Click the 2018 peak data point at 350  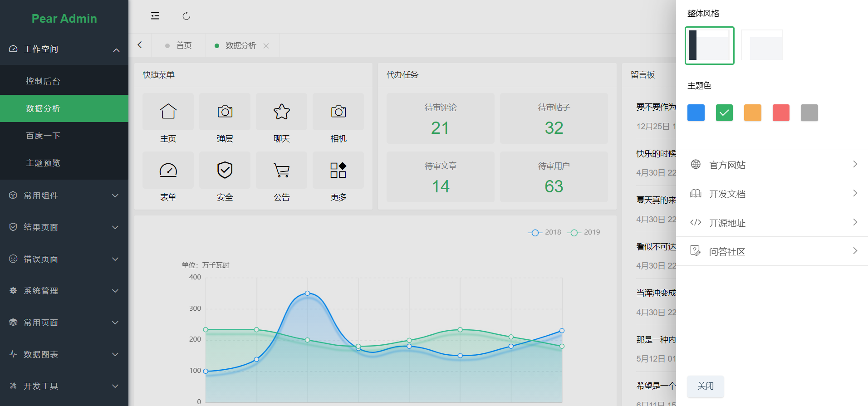coord(307,293)
